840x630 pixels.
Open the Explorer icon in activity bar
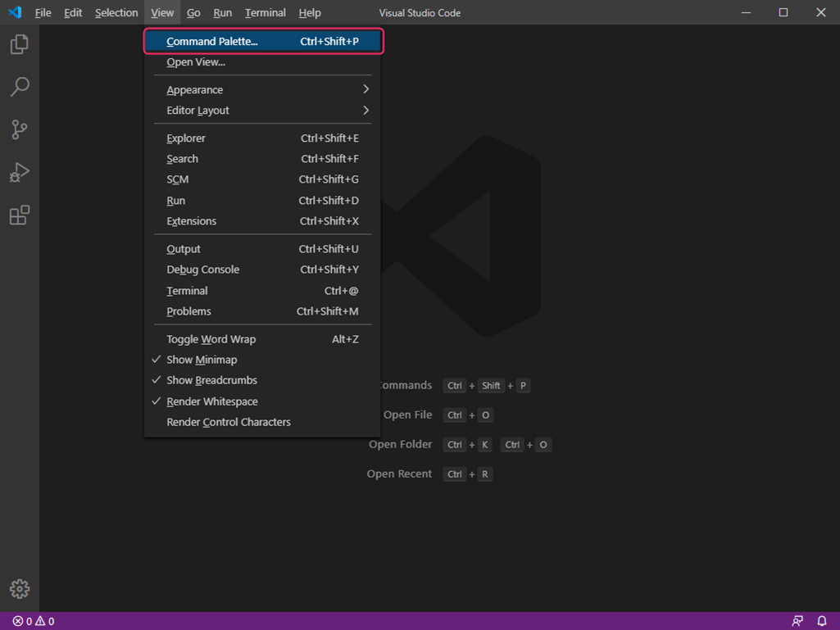tap(20, 44)
